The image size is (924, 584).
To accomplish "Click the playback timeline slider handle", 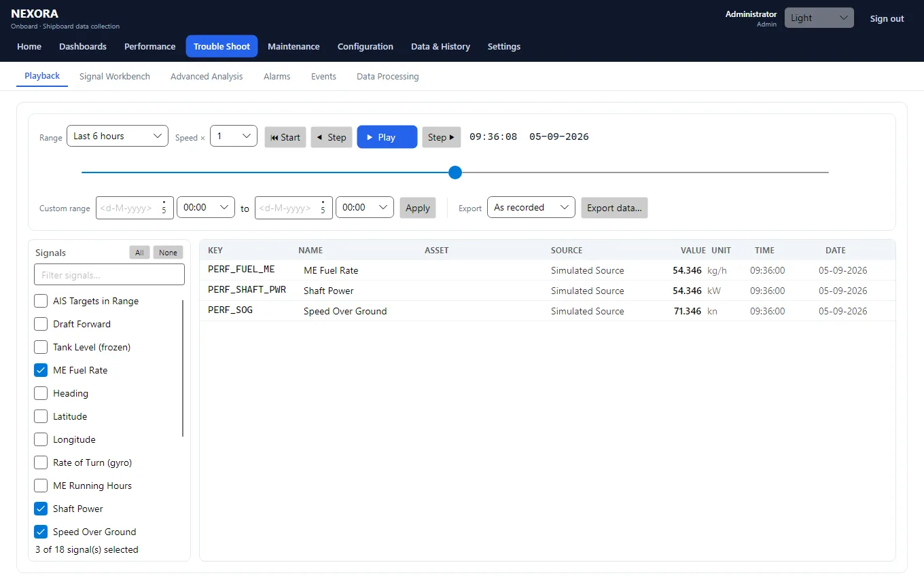I will 455,172.
